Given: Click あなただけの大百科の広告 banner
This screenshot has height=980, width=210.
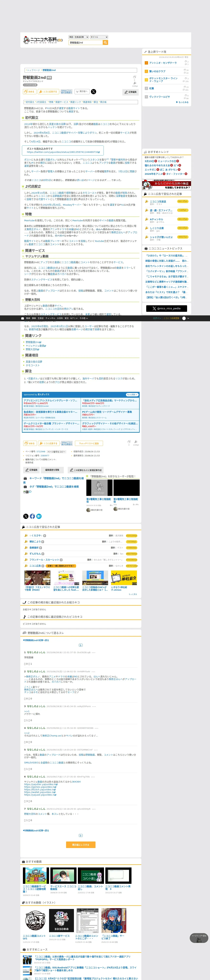Looking at the screenshot, I should click(x=166, y=185).
